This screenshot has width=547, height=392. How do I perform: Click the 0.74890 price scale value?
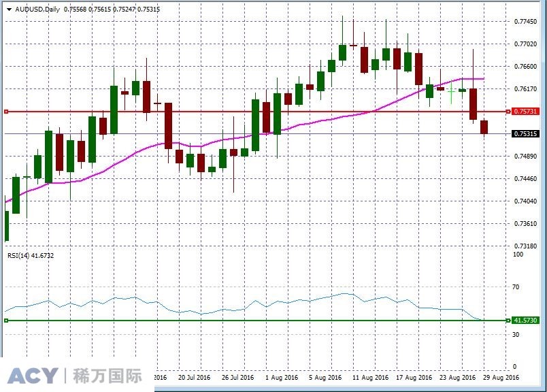[x=525, y=156]
